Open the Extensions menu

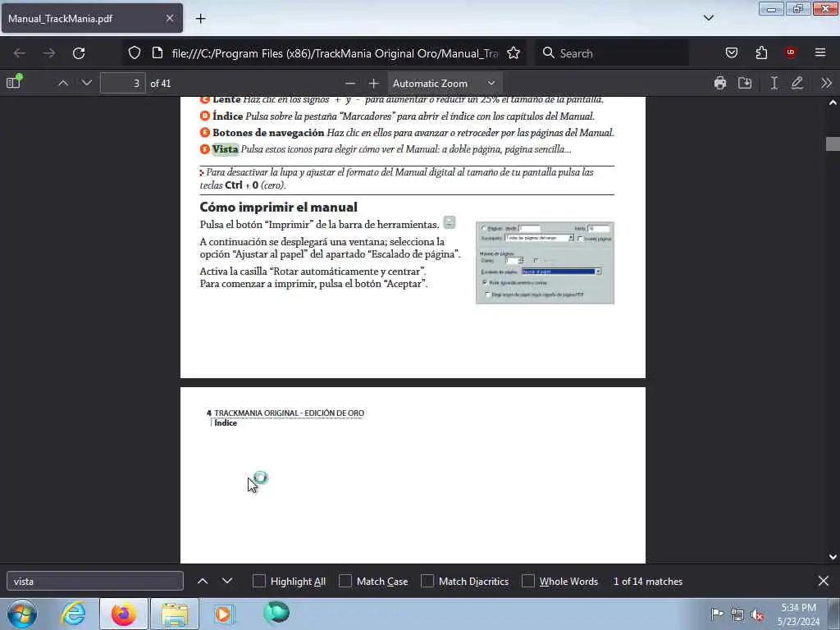761,53
